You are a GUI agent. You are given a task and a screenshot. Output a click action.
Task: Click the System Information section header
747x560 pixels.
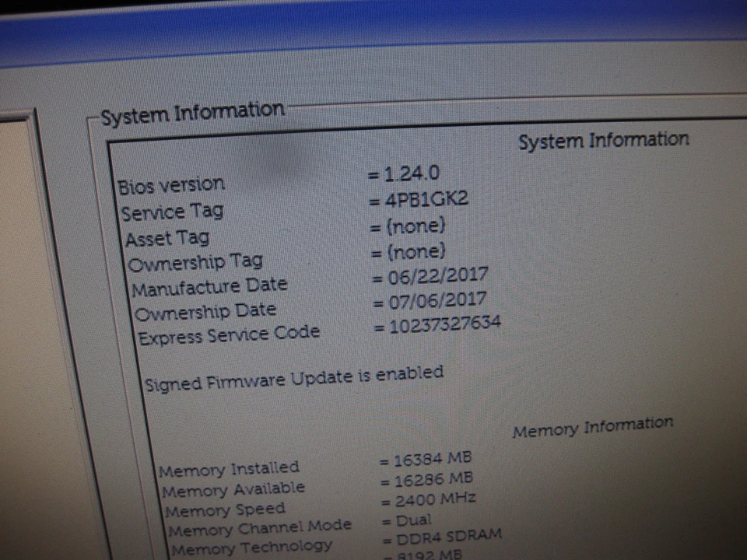click(603, 140)
